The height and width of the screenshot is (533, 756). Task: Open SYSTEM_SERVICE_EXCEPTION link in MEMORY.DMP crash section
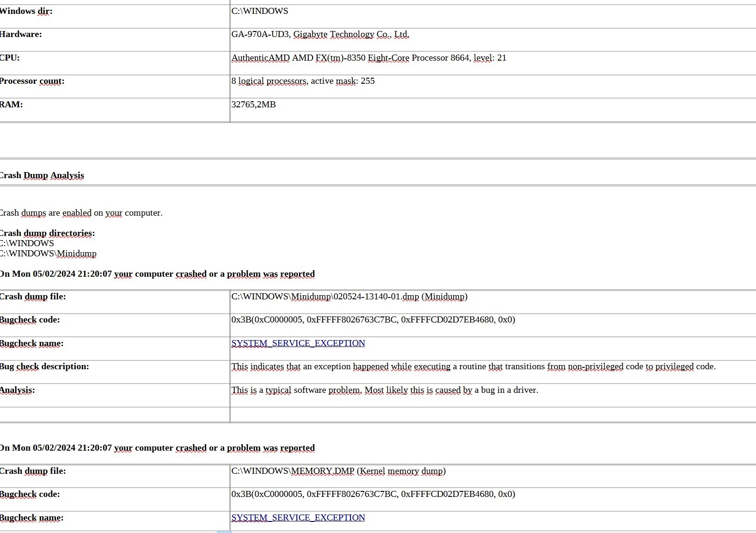298,518
